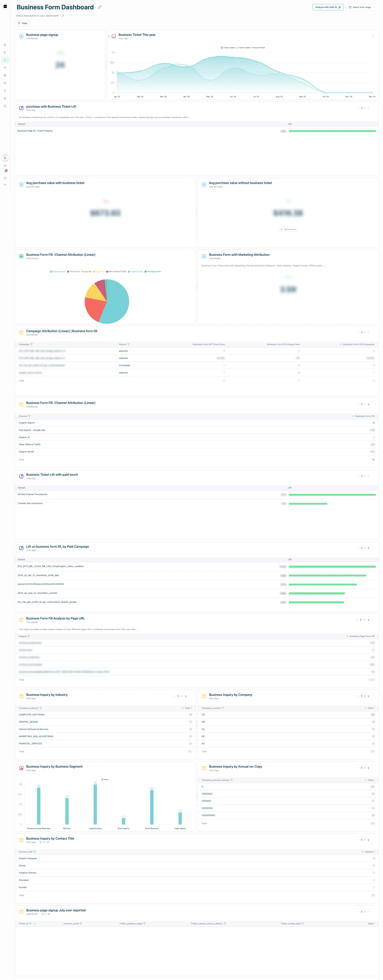Screen dimensions: 383x980
Task: Click the home icon in sidebar
Action: coord(5,44)
